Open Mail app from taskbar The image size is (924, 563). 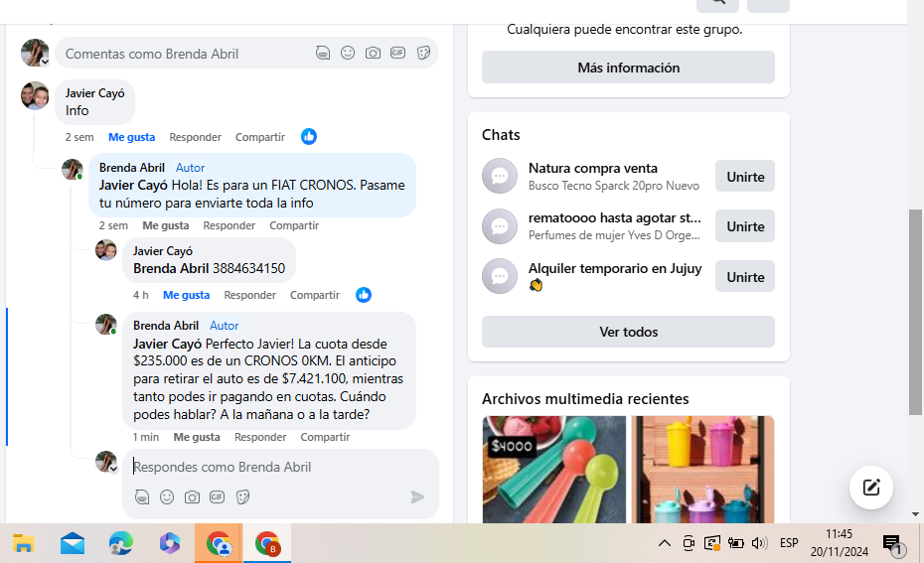click(x=73, y=543)
